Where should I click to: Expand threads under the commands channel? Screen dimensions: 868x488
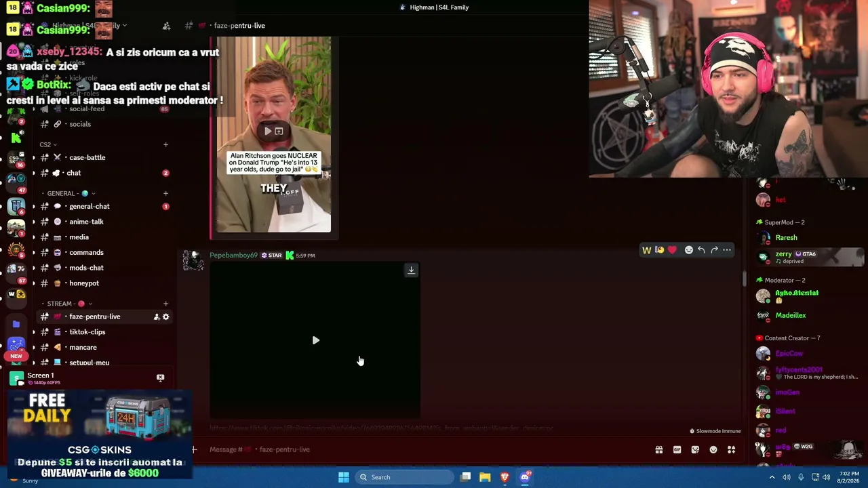(x=33, y=252)
